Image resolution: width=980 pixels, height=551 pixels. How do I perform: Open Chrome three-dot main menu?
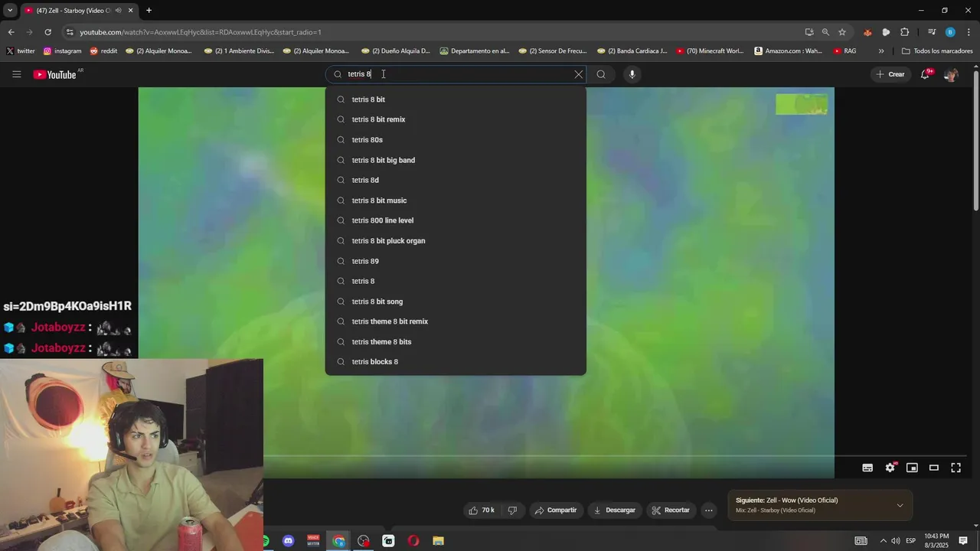point(969,32)
